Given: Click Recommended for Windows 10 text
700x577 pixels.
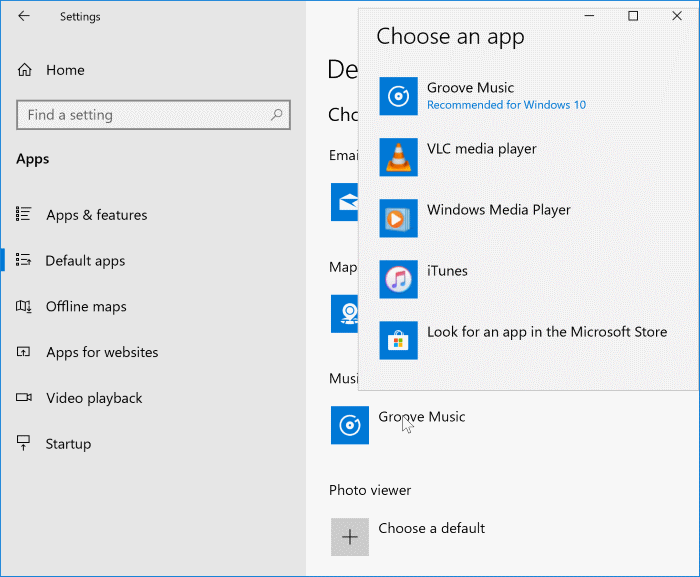Looking at the screenshot, I should (506, 105).
